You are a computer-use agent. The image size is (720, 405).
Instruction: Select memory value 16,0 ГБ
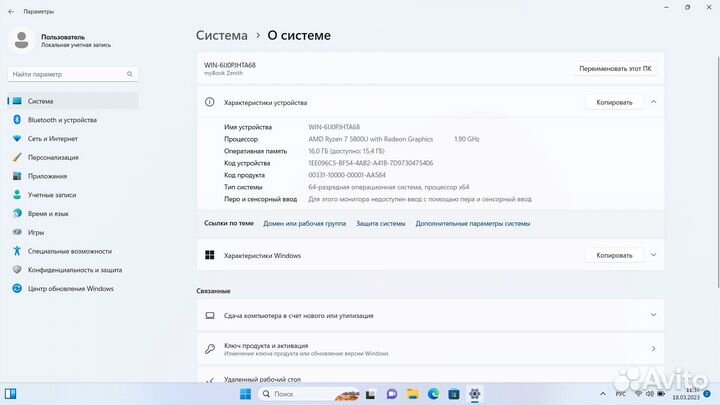tap(317, 151)
